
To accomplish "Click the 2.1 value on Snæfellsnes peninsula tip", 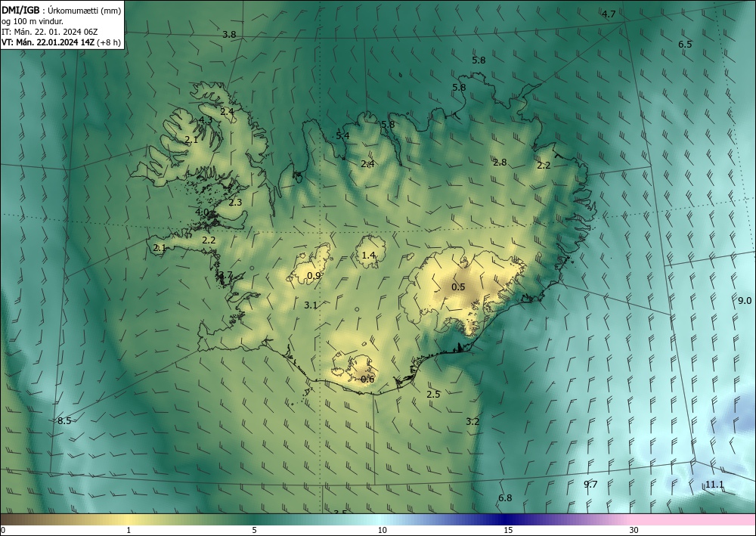I will pos(160,248).
